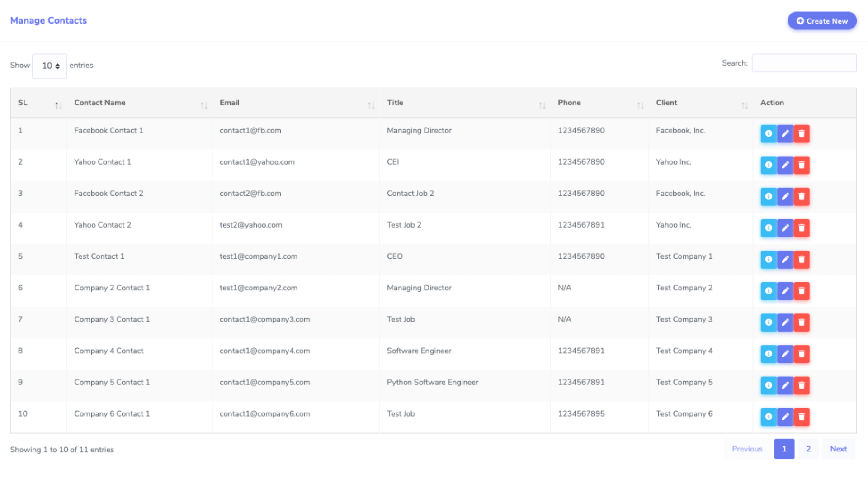The width and height of the screenshot is (868, 479).
Task: View details of Company 2 Contact 1
Action: [x=769, y=291]
